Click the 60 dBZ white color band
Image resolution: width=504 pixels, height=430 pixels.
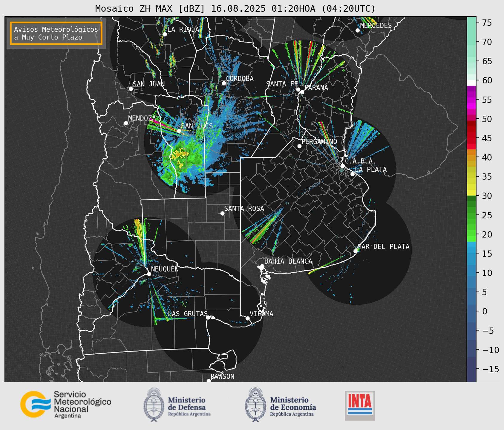(x=471, y=83)
